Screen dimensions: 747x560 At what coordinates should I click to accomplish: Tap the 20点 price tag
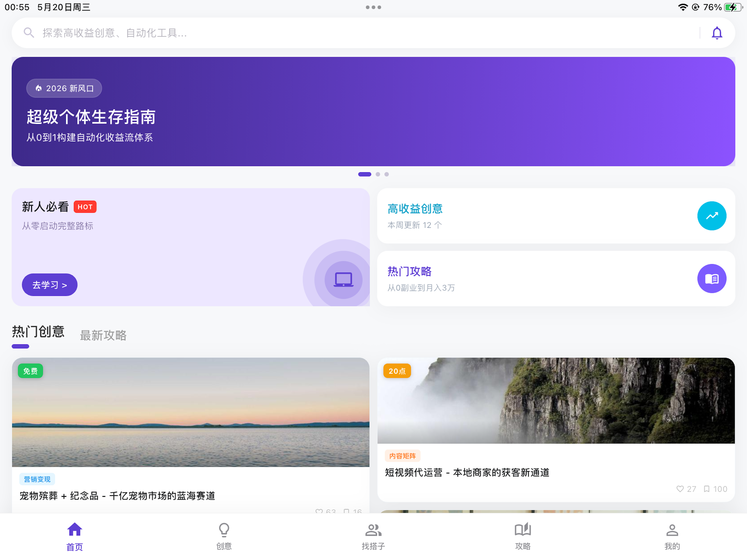pyautogui.click(x=397, y=371)
